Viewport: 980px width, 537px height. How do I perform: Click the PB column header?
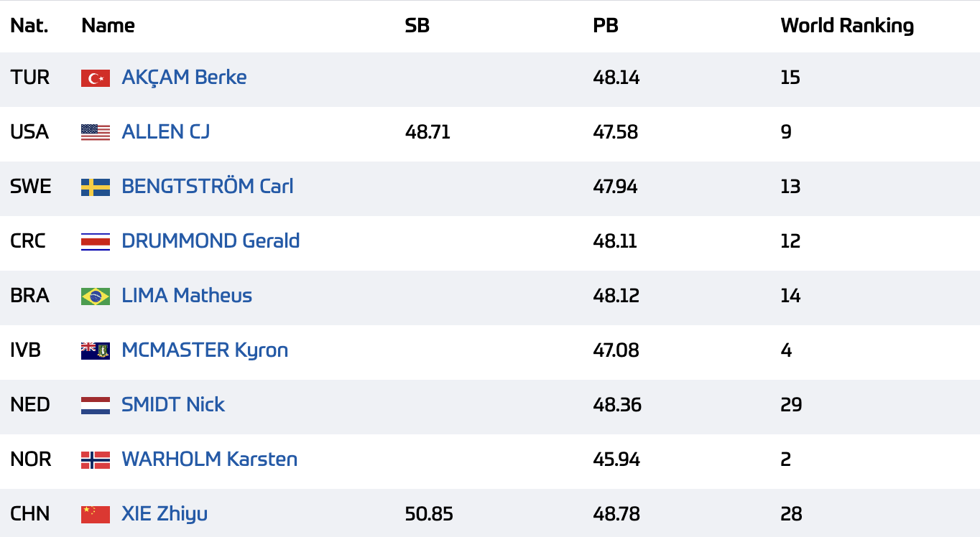pos(606,26)
